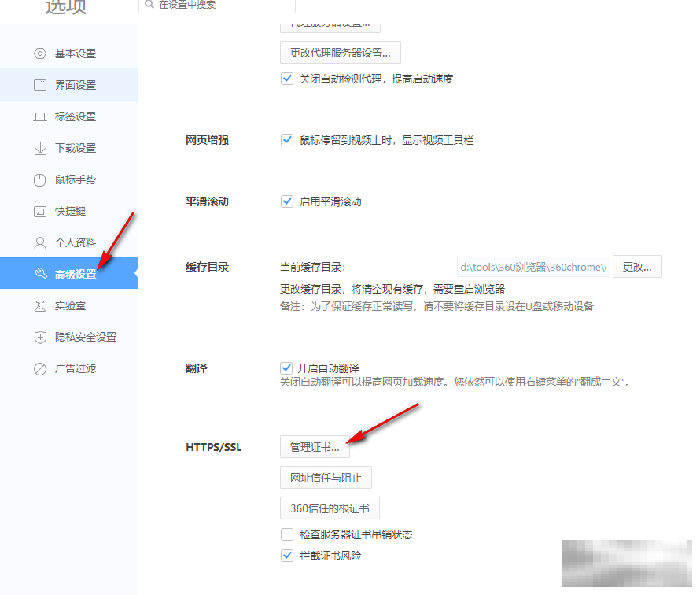This screenshot has width=700, height=595.
Task: Open 实验室 settings section icon
Action: click(39, 305)
